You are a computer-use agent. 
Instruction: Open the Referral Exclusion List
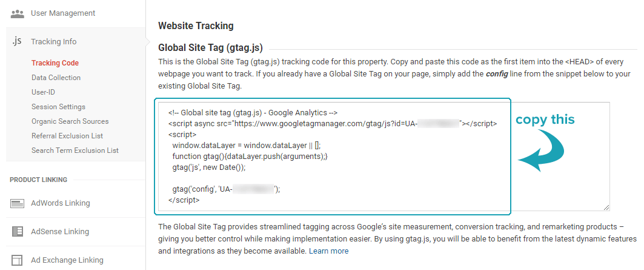[67, 136]
